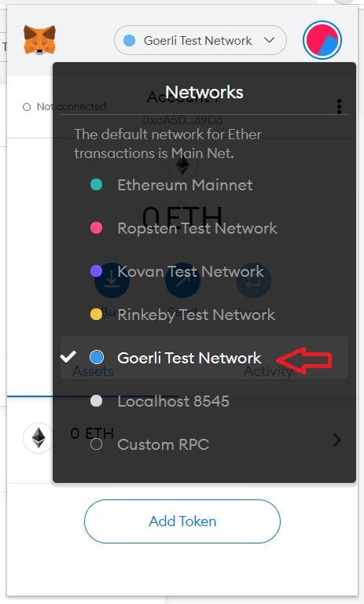Expand the ETH asset row chevron

point(337,440)
